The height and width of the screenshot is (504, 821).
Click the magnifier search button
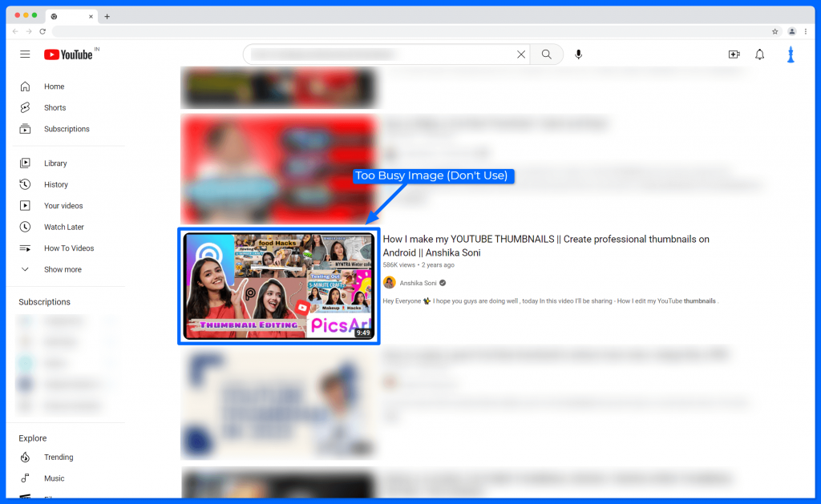pyautogui.click(x=546, y=54)
